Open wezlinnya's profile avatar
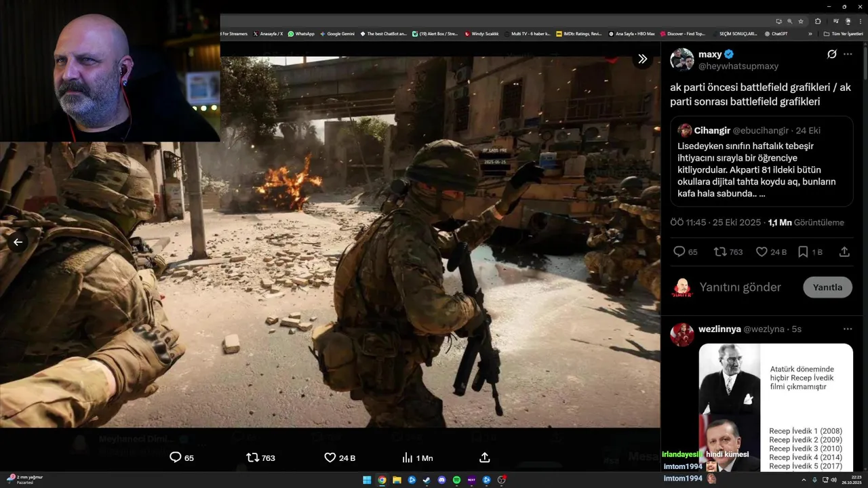This screenshot has width=868, height=488. pyautogui.click(x=682, y=334)
